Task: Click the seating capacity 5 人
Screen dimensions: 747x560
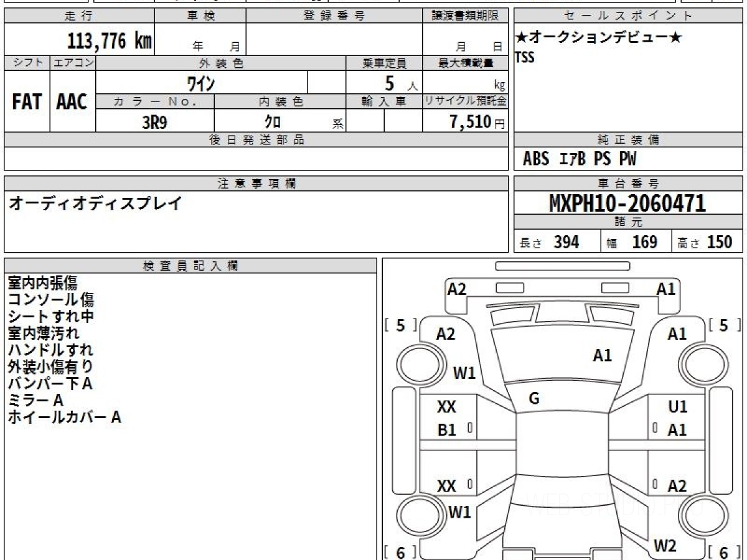Action: (401, 82)
